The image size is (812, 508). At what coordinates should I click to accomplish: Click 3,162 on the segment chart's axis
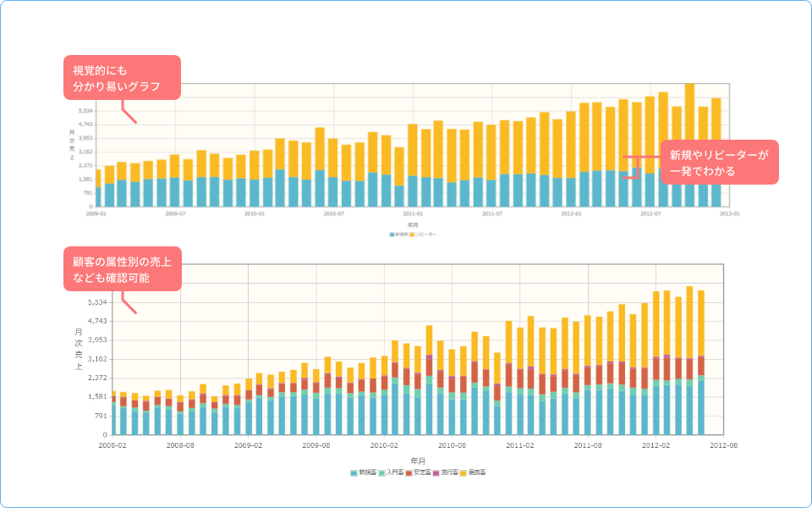pos(97,359)
